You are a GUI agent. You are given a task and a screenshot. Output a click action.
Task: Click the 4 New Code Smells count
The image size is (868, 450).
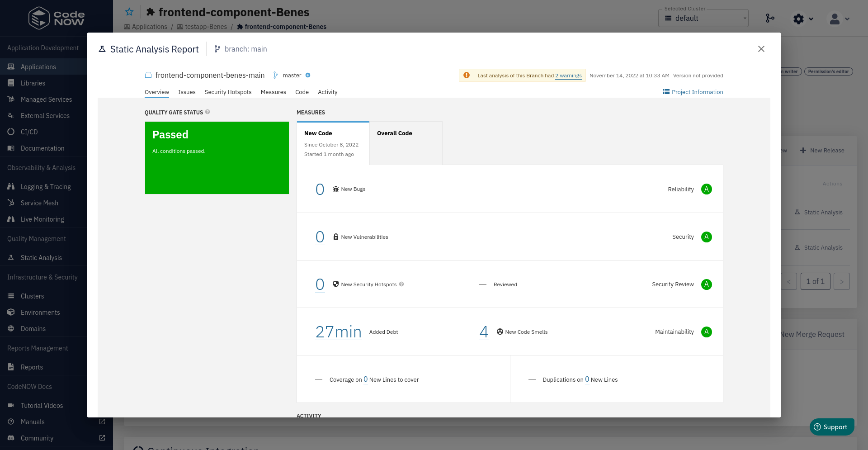484,332
